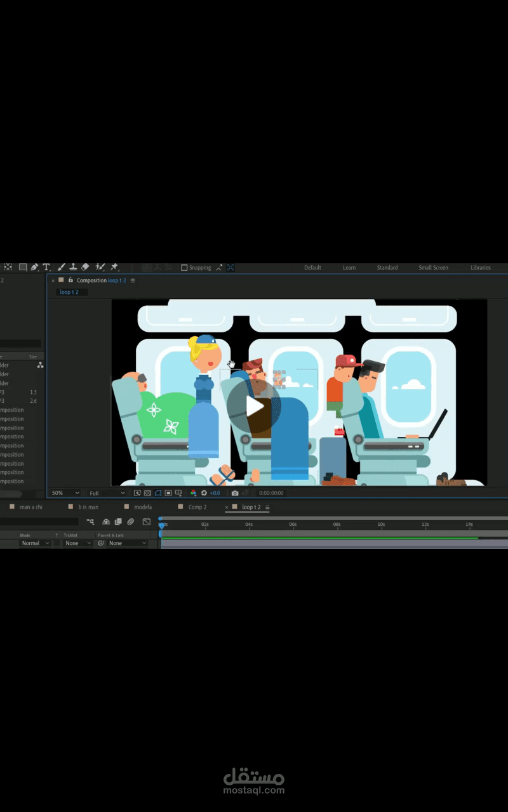Switch to the Learn workspace
Viewport: 508px width, 812px height.
pos(349,268)
